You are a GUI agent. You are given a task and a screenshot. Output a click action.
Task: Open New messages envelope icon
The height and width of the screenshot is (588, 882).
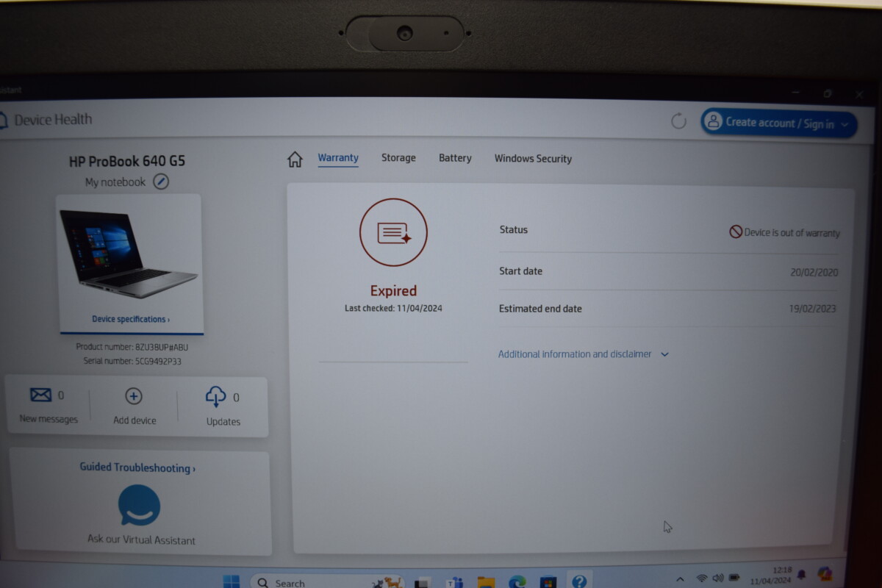pos(40,395)
